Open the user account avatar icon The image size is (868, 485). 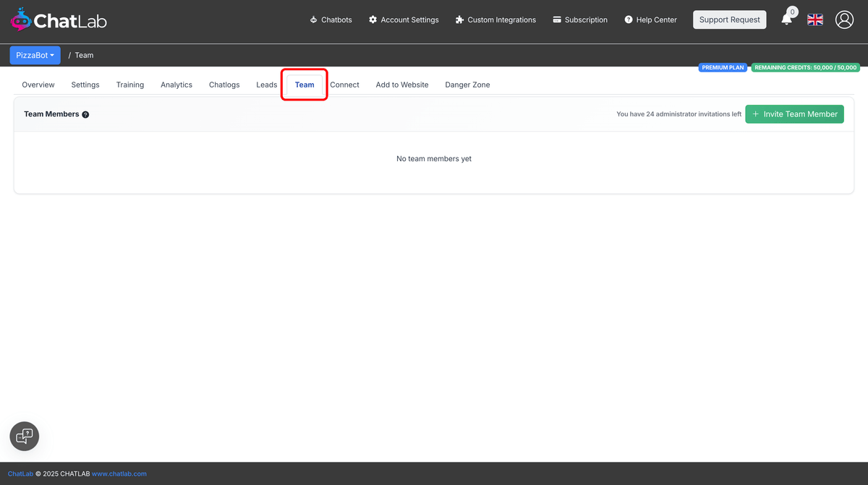coord(844,20)
